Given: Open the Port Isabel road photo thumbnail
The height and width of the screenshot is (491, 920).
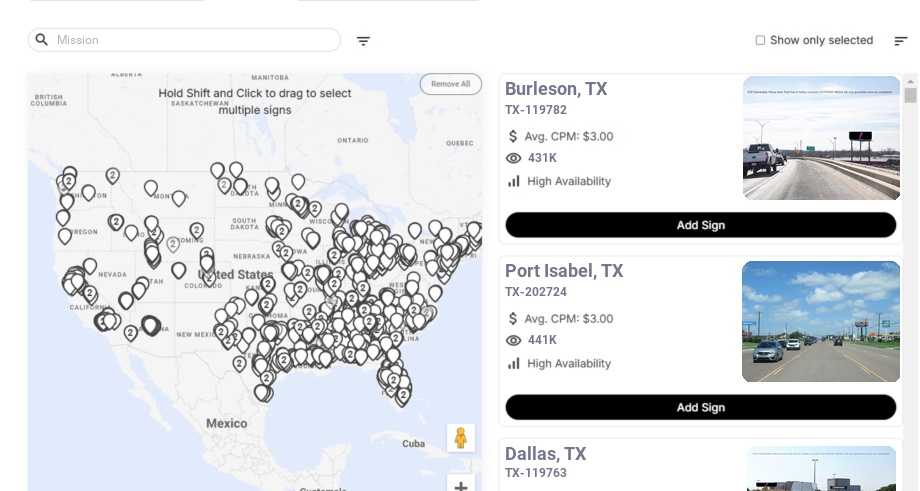Looking at the screenshot, I should [820, 321].
